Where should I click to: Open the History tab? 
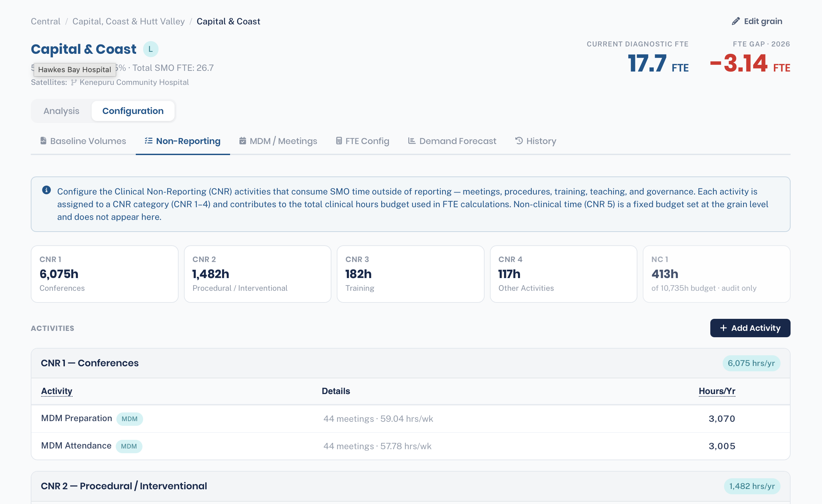pyautogui.click(x=536, y=141)
